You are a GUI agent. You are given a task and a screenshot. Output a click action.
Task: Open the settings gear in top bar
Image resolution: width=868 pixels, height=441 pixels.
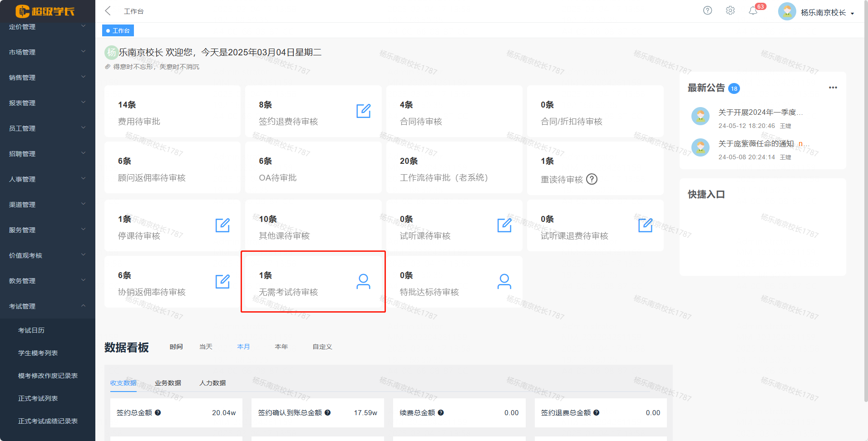pyautogui.click(x=730, y=10)
